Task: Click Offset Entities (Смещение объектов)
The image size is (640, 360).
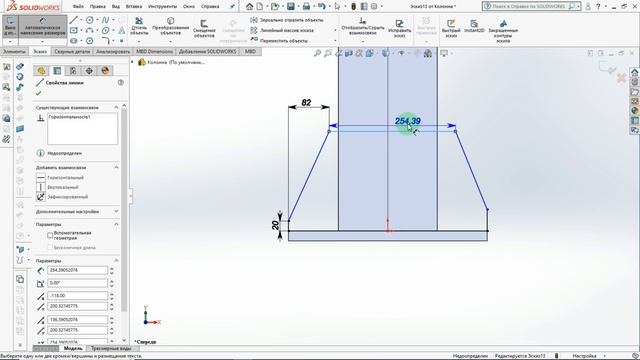Action: point(204,29)
